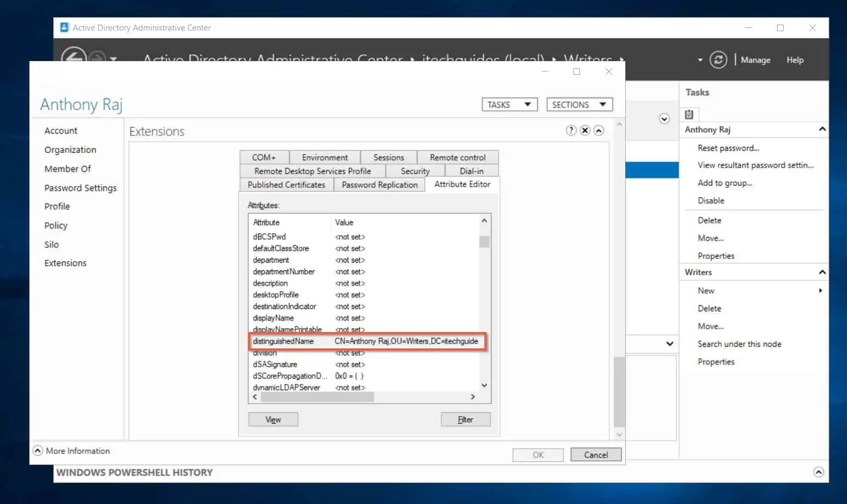Click View resultant password settings task
This screenshot has height=504, width=847.
click(x=755, y=165)
